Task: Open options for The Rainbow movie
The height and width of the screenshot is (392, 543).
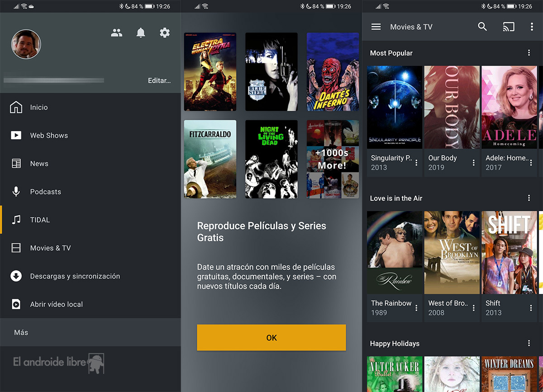Action: (x=416, y=307)
